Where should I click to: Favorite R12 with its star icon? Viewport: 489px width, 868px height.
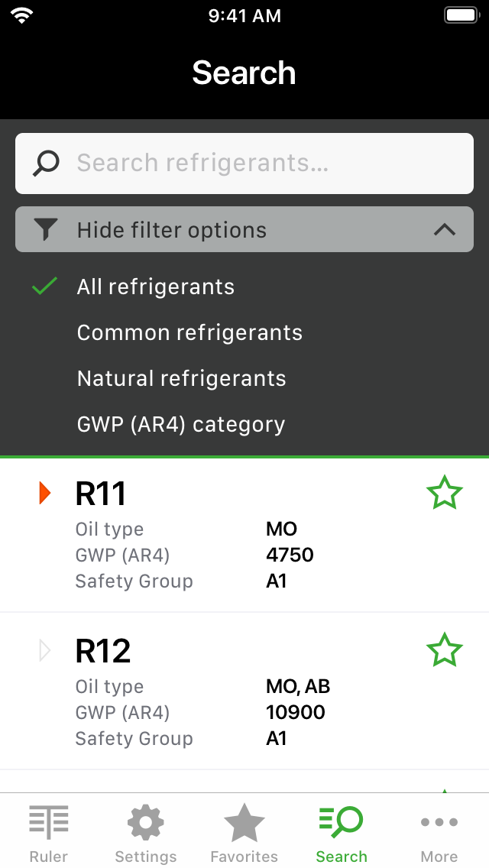tap(444, 650)
